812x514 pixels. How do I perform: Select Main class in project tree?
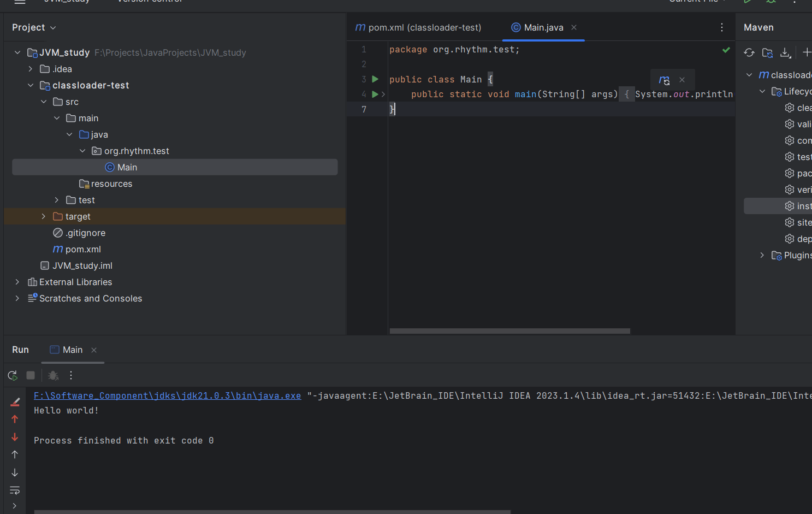coord(175,167)
